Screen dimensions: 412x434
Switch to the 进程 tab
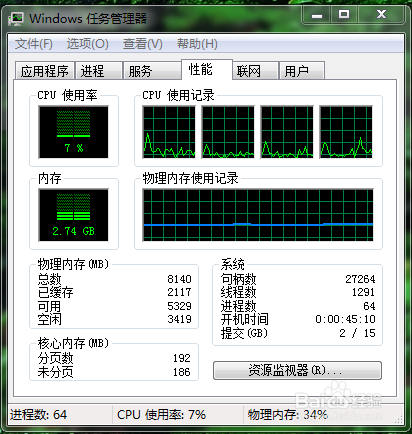99,71
